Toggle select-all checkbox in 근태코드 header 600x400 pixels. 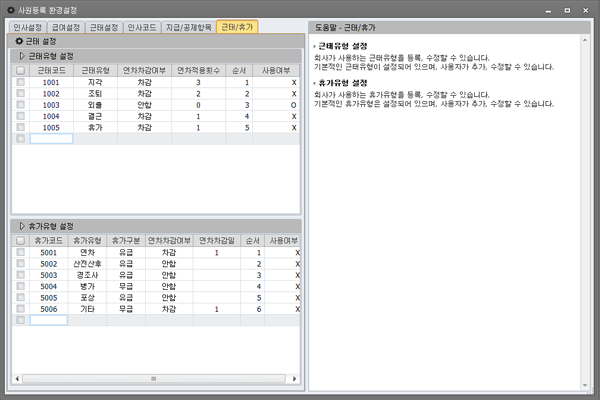[x=21, y=70]
